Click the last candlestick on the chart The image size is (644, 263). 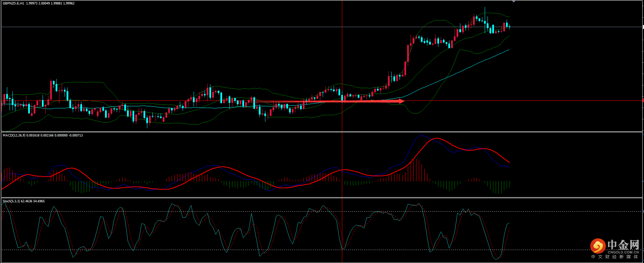[509, 27]
